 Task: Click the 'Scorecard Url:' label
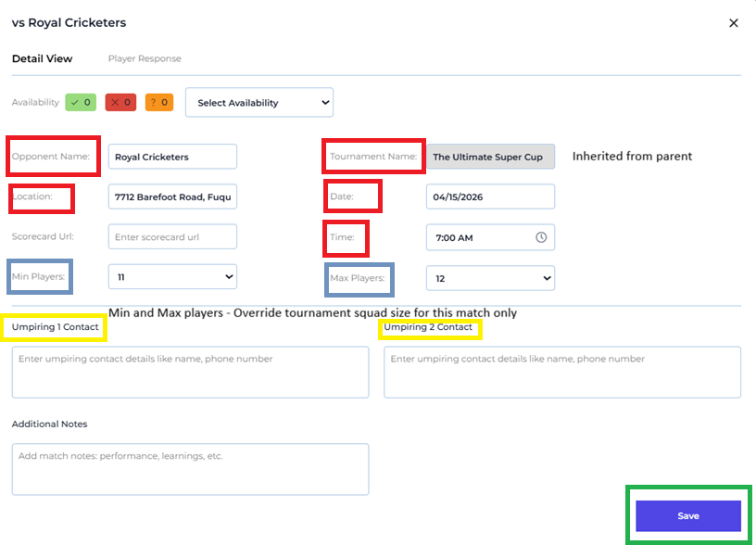coord(43,236)
